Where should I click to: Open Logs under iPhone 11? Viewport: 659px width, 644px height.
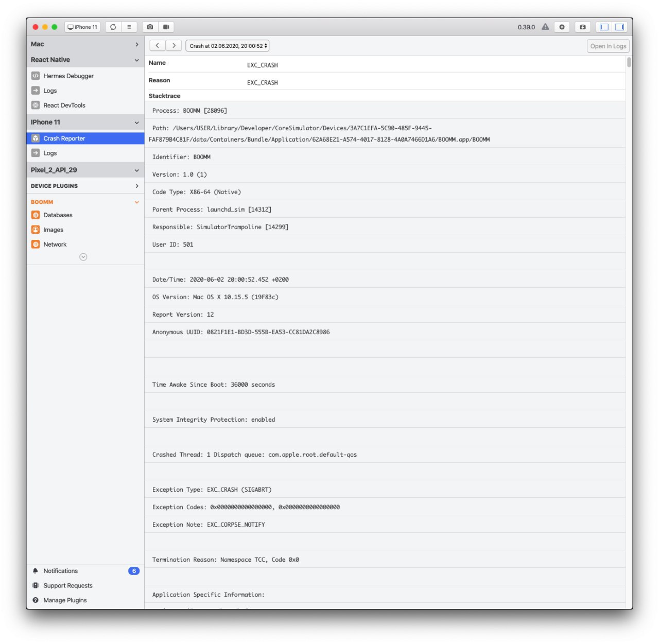point(85,153)
